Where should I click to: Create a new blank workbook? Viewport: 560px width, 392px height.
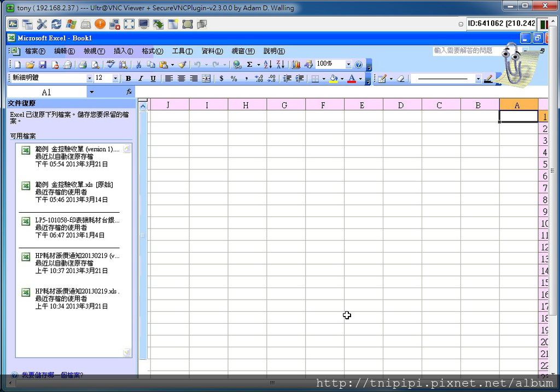(17, 65)
